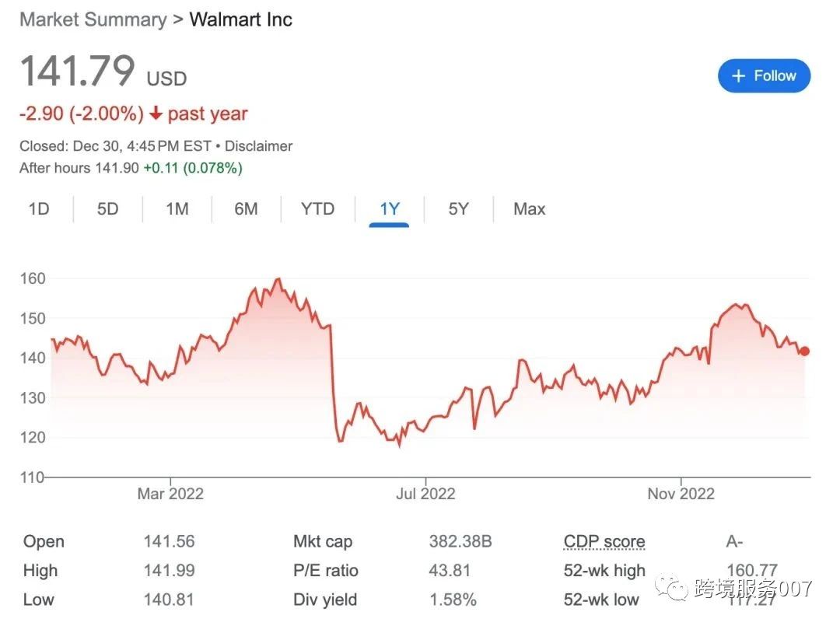This screenshot has height=626, width=840.
Task: Click the Walmart Inc title text
Action: pos(241,19)
